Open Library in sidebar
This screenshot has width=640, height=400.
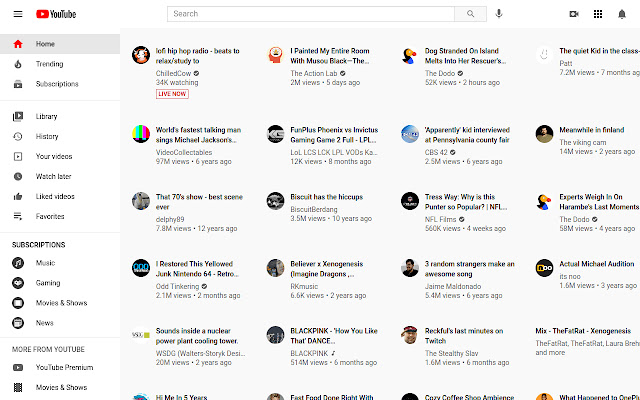60,116
